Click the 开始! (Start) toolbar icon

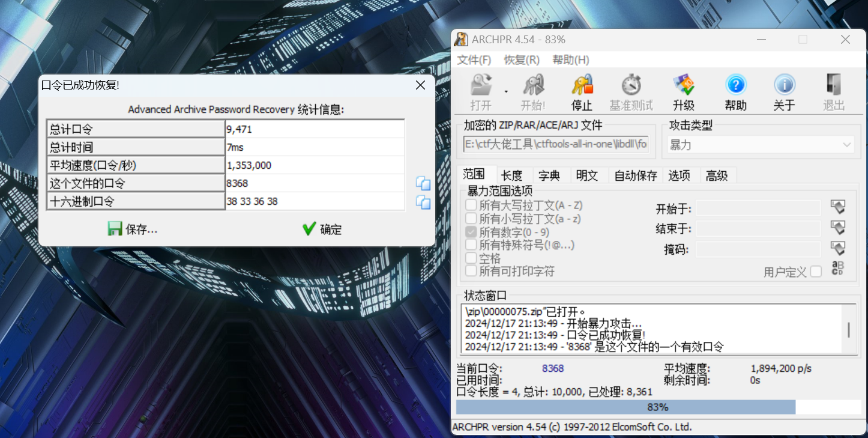coord(533,85)
